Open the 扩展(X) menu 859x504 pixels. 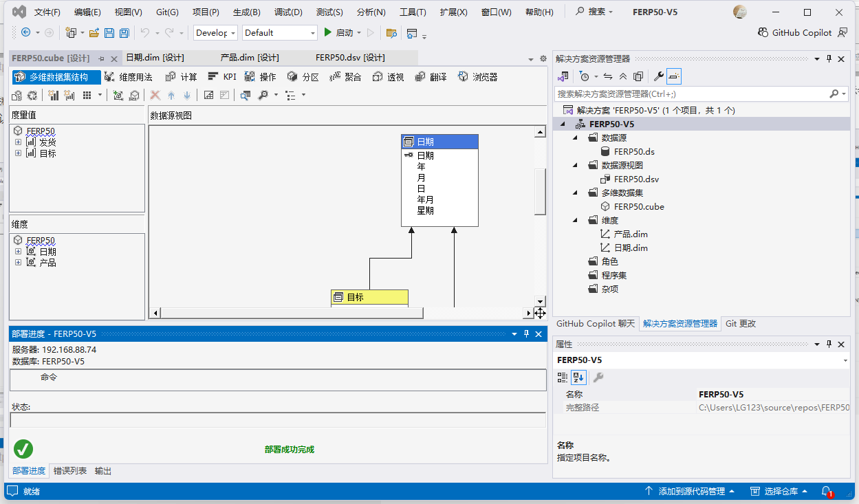point(454,12)
